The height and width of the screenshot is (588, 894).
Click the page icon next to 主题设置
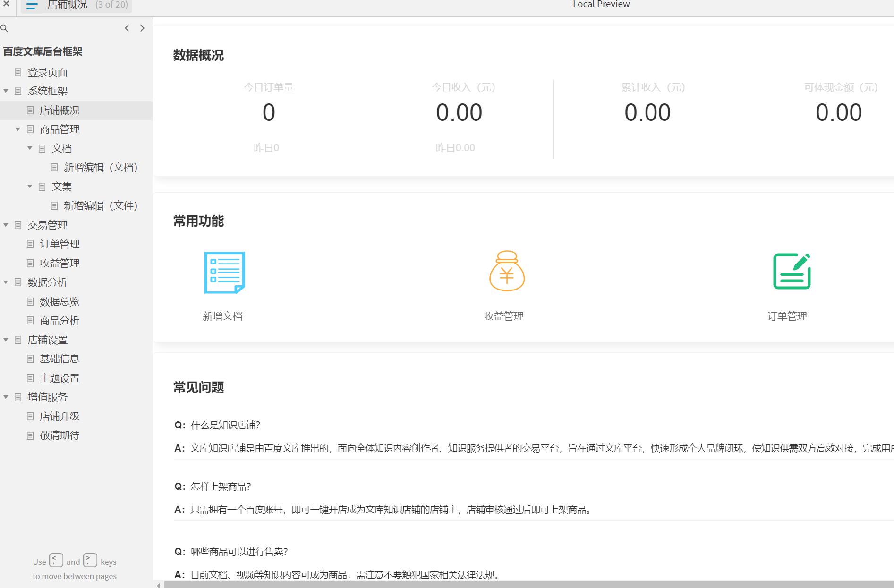click(x=30, y=378)
